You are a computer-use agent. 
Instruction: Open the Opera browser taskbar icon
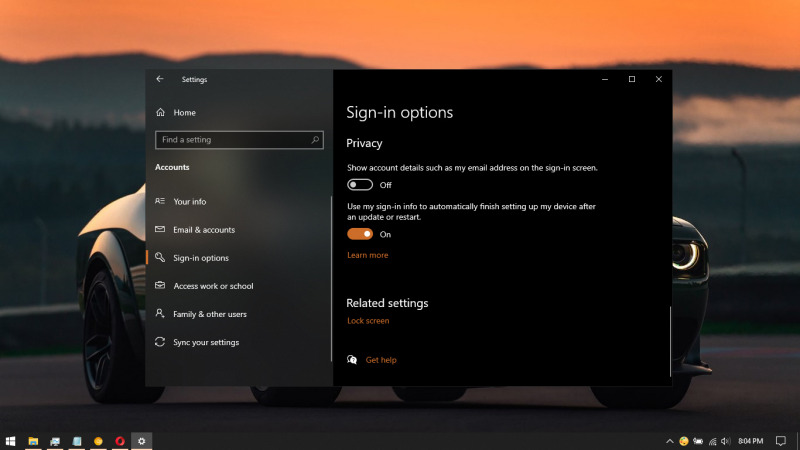(120, 441)
